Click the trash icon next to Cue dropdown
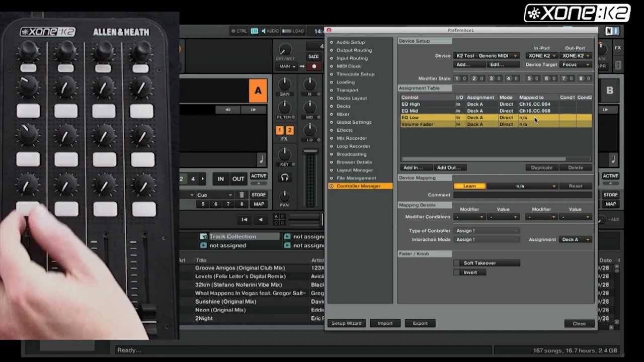Image resolution: width=644 pixels, height=362 pixels. pos(242,195)
